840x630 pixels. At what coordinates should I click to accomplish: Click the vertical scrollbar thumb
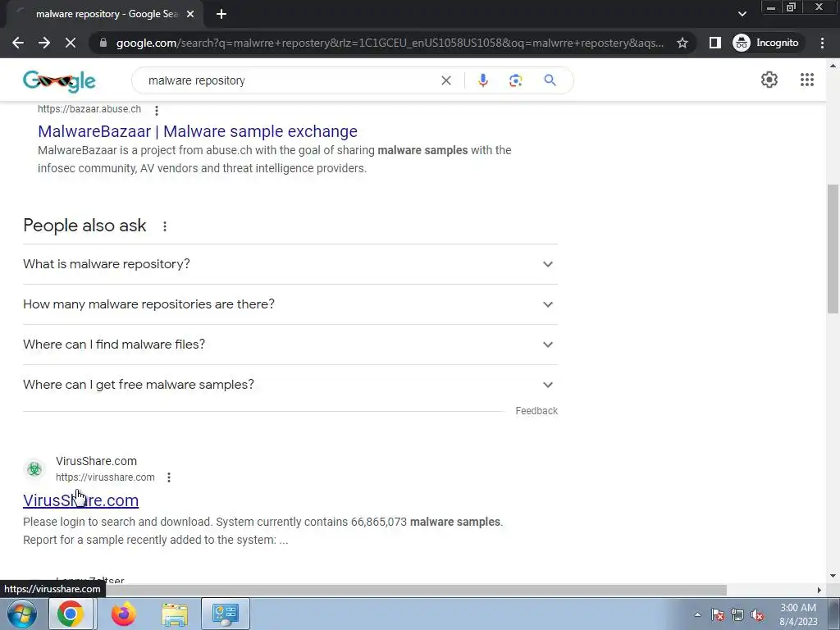(x=833, y=249)
